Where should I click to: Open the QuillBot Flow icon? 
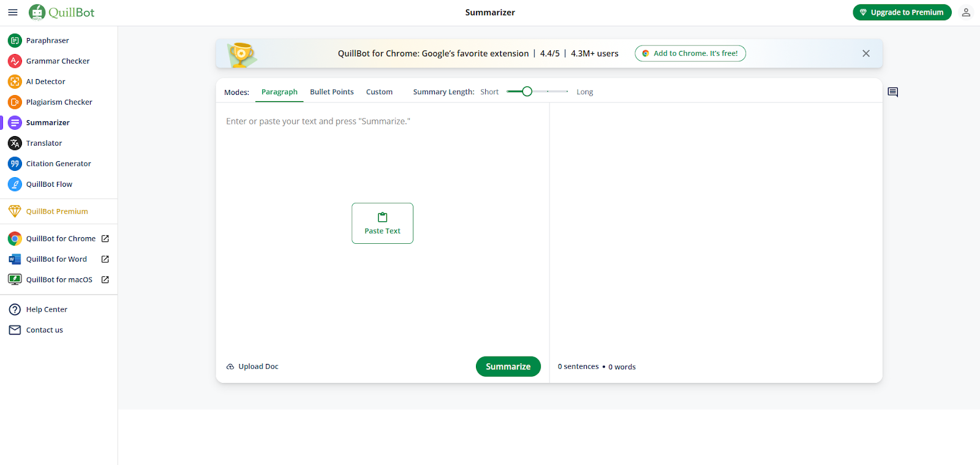click(x=15, y=184)
